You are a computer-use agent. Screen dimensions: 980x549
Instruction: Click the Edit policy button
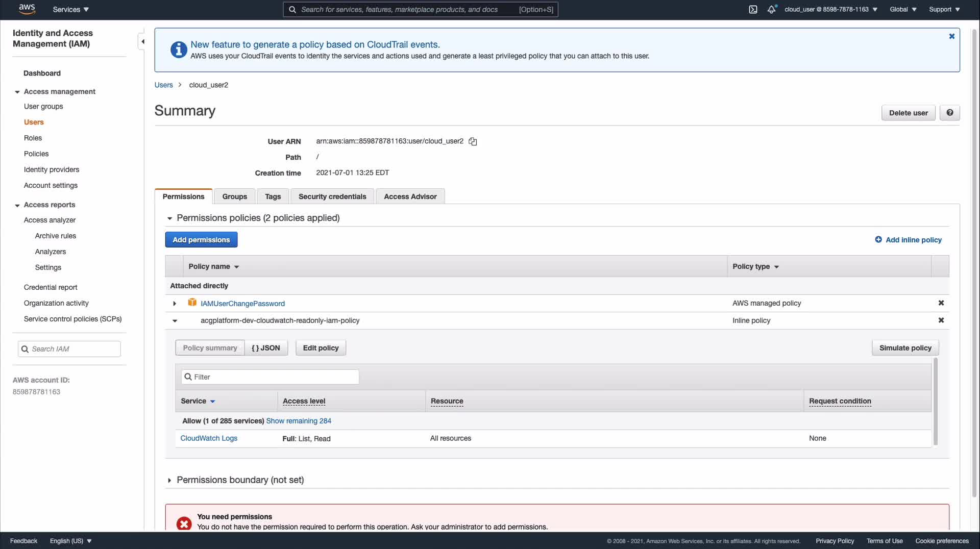(x=321, y=348)
